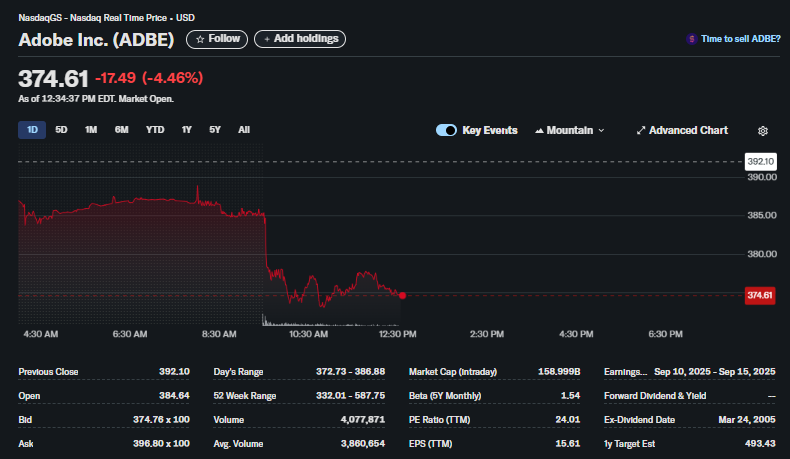Open the chart settings gear icon

pos(763,131)
